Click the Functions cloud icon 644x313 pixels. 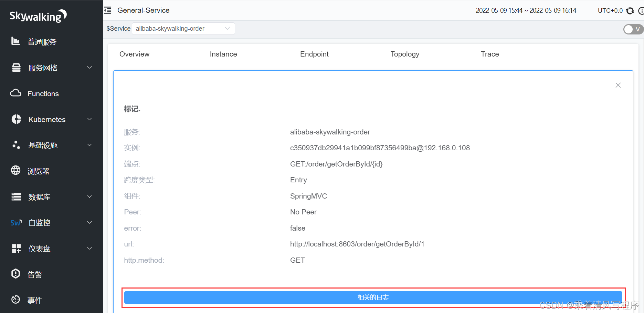[x=16, y=93]
